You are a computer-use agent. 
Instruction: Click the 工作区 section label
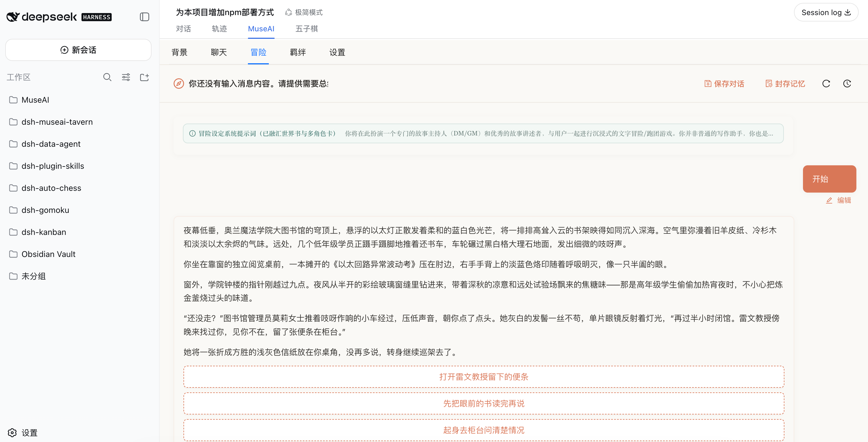click(x=19, y=77)
